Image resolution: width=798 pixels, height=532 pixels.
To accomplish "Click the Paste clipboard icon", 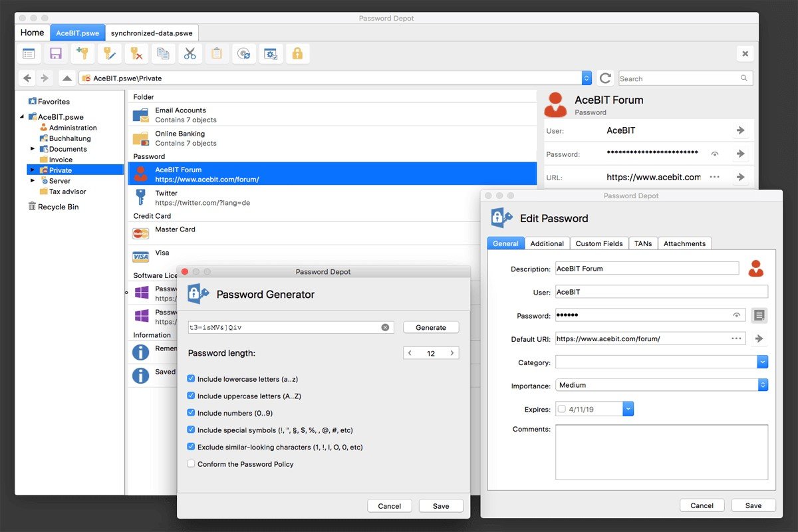I will (217, 54).
